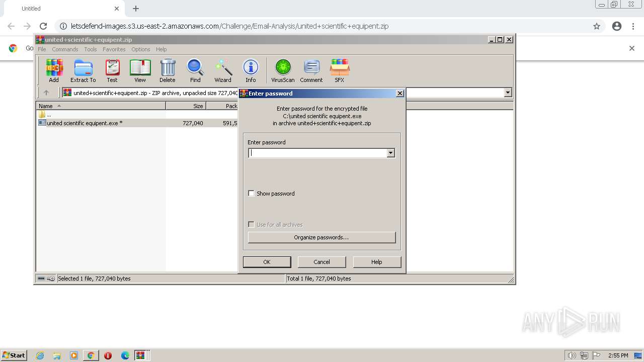Click the Find magnifier icon
The width and height of the screenshot is (644, 362).
click(x=195, y=70)
